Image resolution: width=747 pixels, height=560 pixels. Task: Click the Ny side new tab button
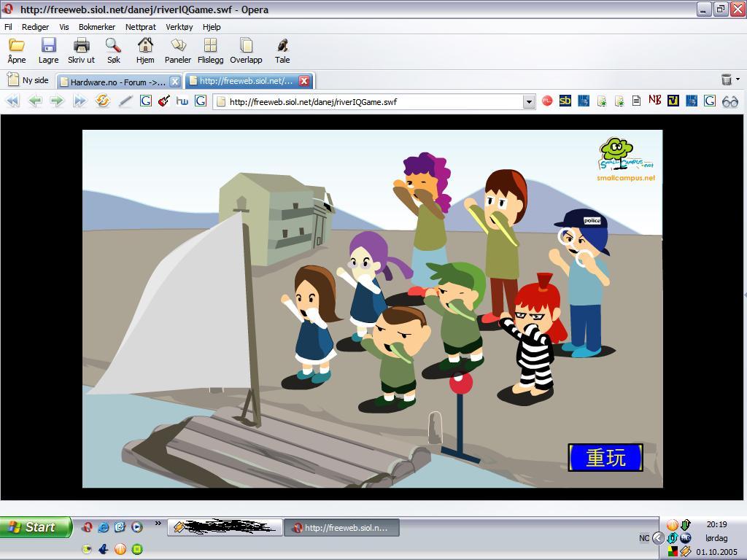[x=28, y=80]
